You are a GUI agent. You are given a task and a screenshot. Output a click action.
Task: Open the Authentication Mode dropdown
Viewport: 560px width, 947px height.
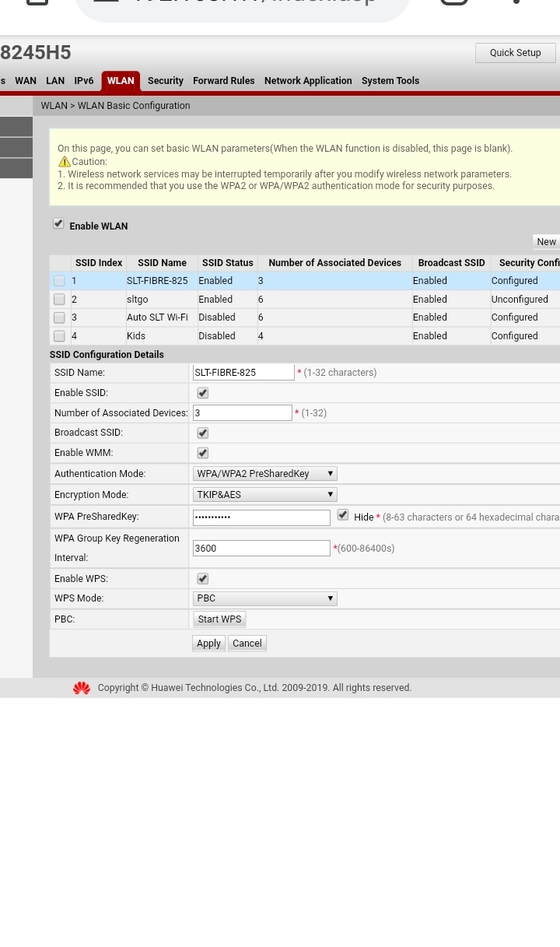264,474
